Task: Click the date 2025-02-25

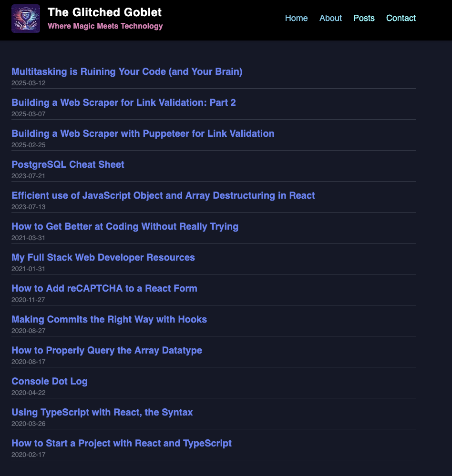Action: pos(29,145)
